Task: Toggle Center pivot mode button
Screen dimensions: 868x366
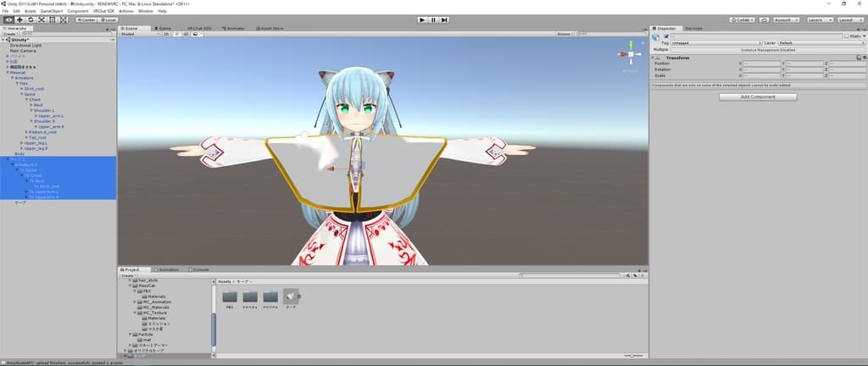Action: [86, 19]
